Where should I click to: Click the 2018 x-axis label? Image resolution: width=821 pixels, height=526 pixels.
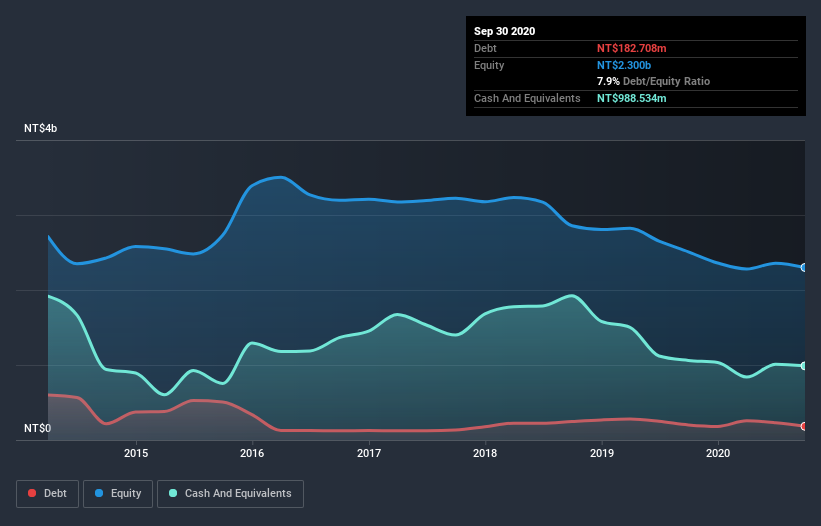(485, 453)
